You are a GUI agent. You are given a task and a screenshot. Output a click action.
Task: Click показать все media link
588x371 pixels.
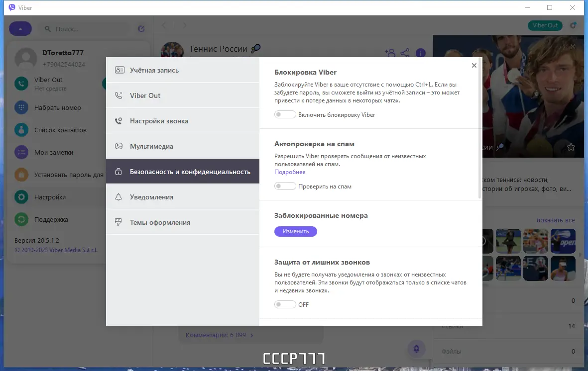coord(556,220)
